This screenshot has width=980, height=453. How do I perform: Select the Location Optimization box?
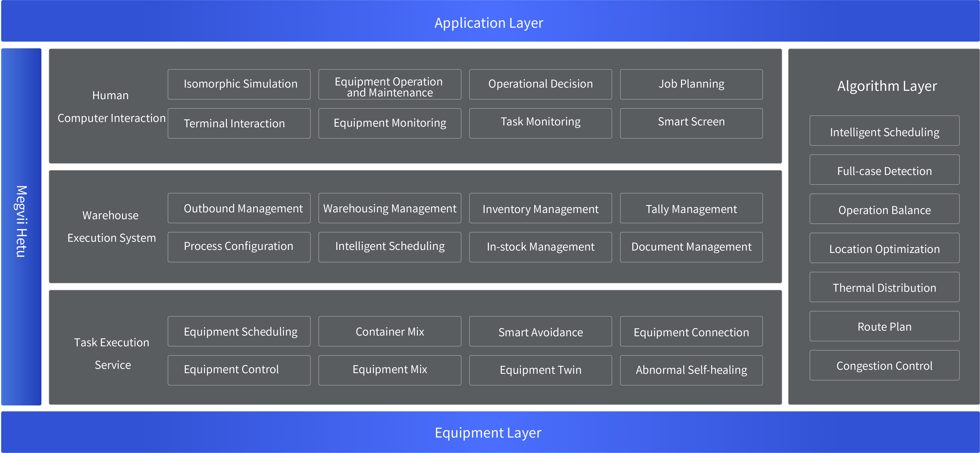(x=884, y=248)
